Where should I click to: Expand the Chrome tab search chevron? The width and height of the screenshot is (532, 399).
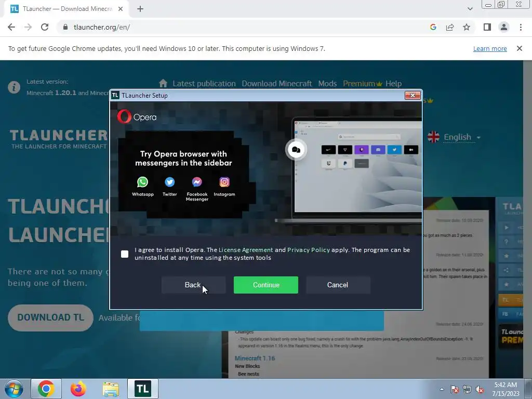470,9
